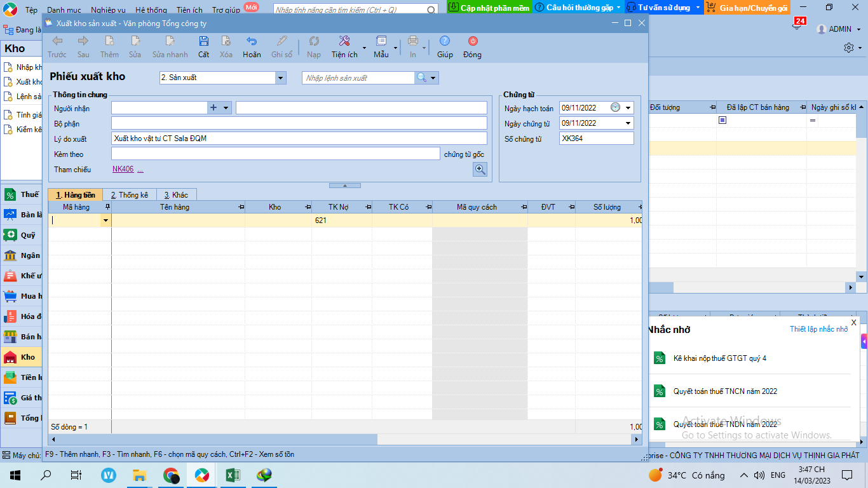
Task: Close the form with the Đóng icon
Action: [x=472, y=41]
